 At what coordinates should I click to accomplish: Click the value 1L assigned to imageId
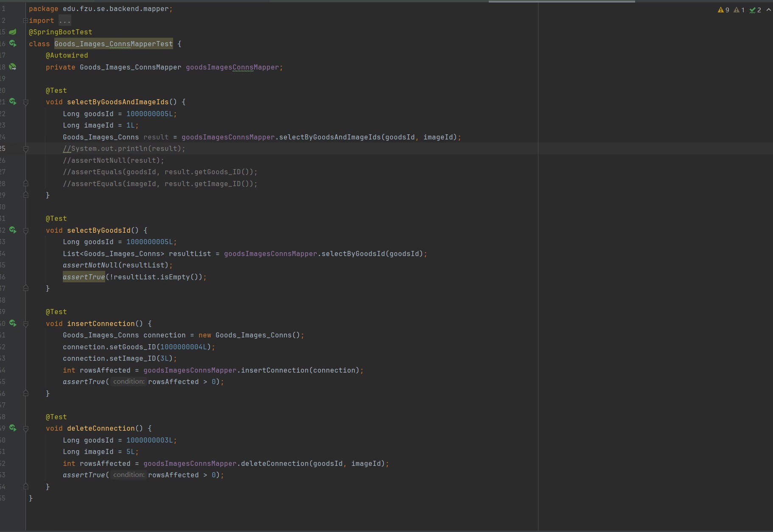click(130, 125)
